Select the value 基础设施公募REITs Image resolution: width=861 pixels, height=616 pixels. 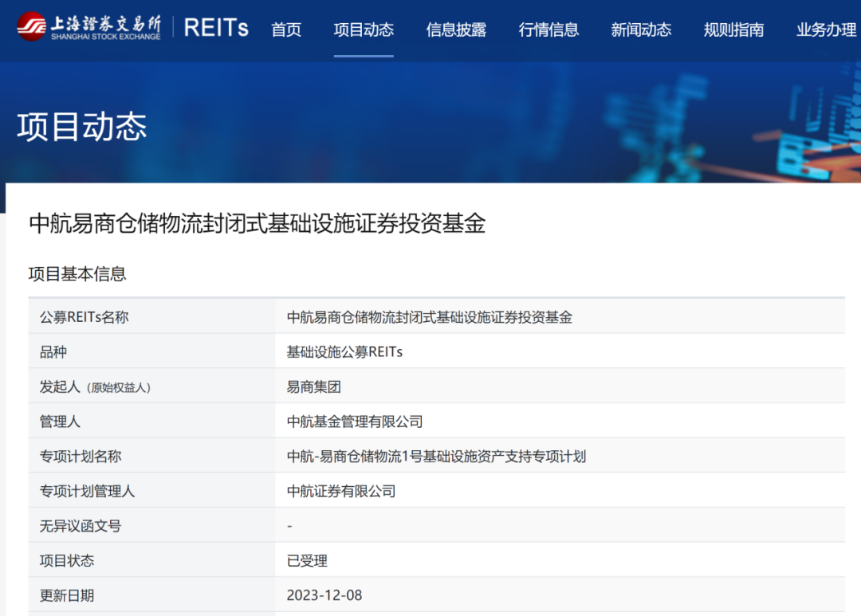[344, 352]
